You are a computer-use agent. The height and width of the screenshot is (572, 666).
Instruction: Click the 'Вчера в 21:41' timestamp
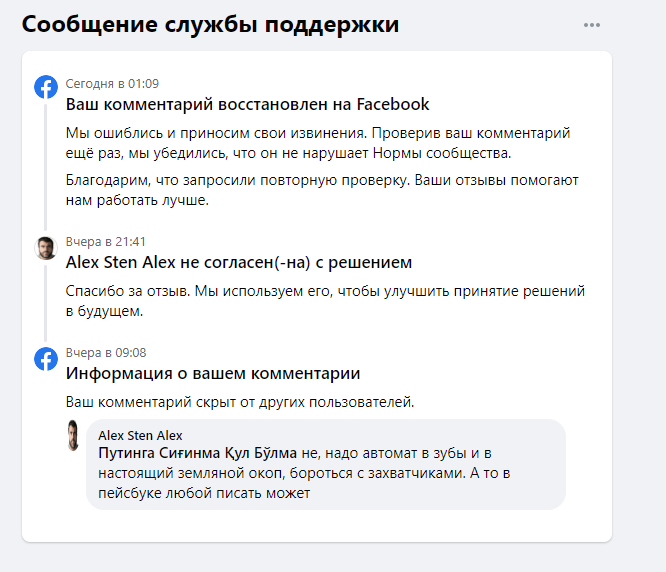click(106, 242)
